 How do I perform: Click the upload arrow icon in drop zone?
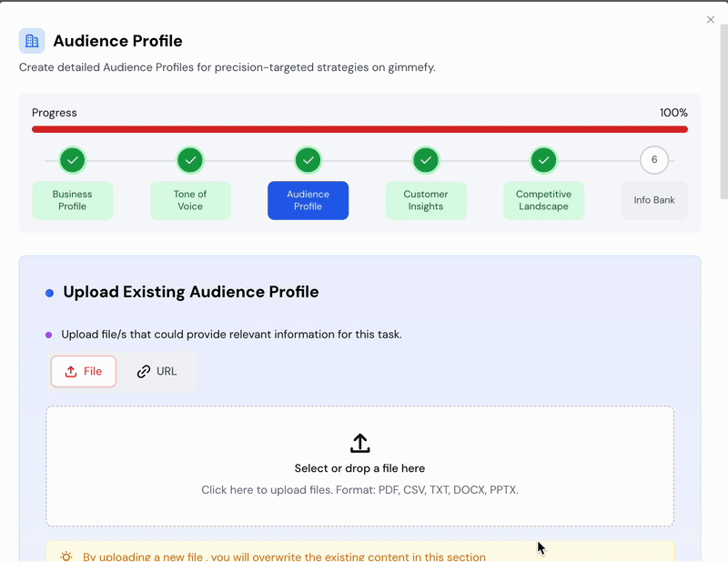point(359,444)
